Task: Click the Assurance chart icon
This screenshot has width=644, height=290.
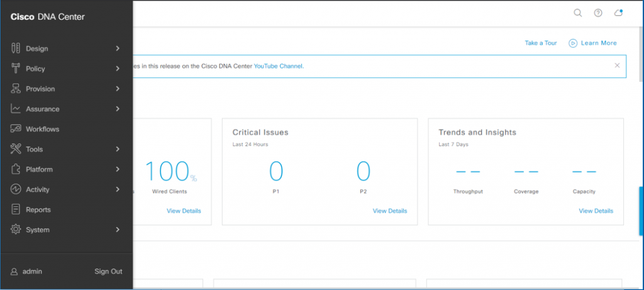Action: tap(16, 108)
